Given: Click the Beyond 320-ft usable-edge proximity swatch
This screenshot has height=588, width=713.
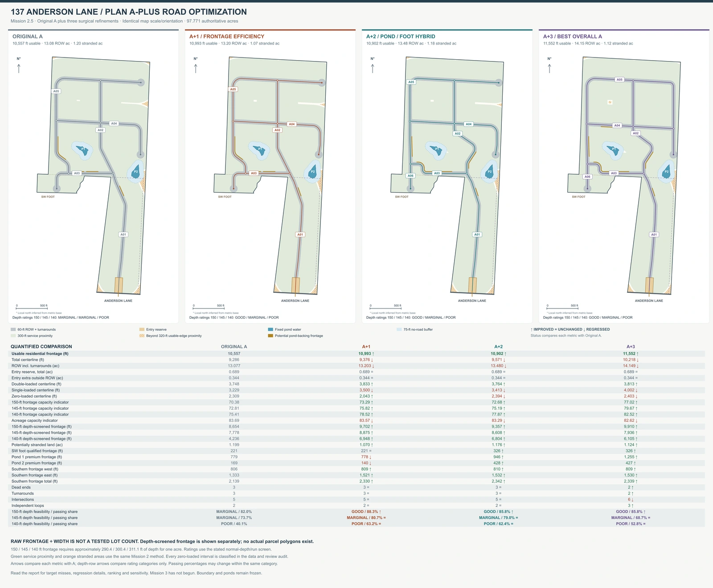Looking at the screenshot, I should click(x=142, y=336).
